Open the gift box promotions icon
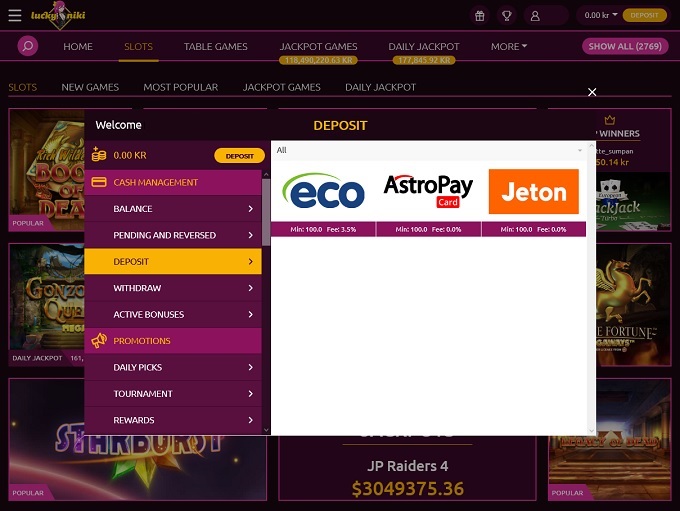Screen dimensions: 680x511 tap(480, 16)
